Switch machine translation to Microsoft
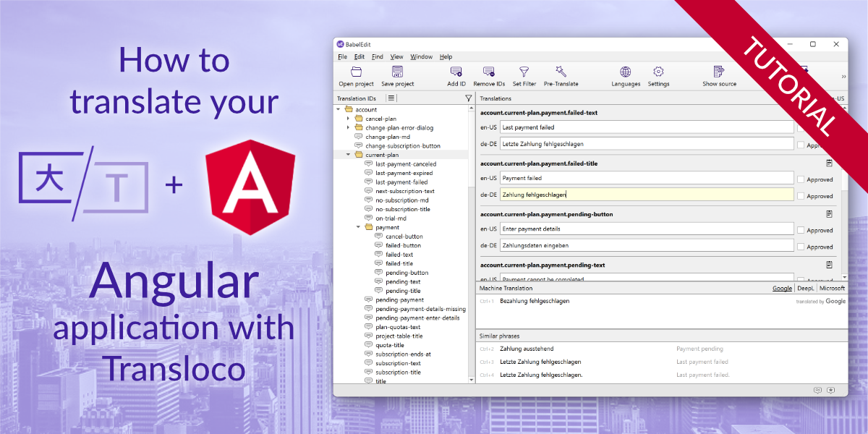 (x=832, y=288)
